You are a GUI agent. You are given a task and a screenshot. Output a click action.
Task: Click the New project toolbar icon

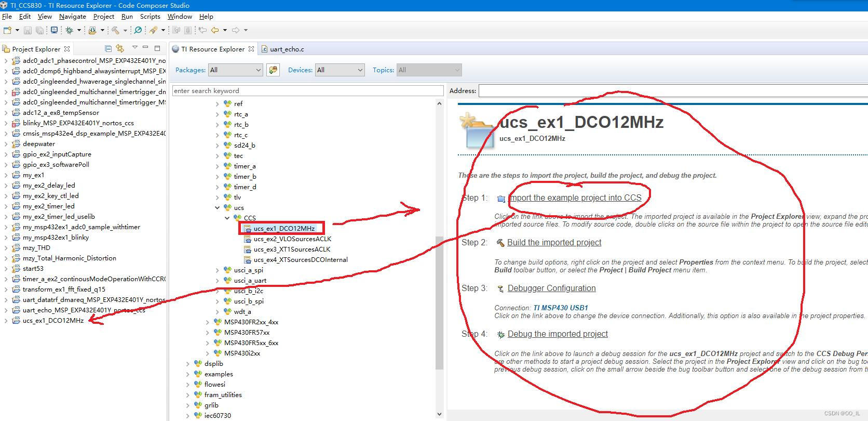pos(7,30)
